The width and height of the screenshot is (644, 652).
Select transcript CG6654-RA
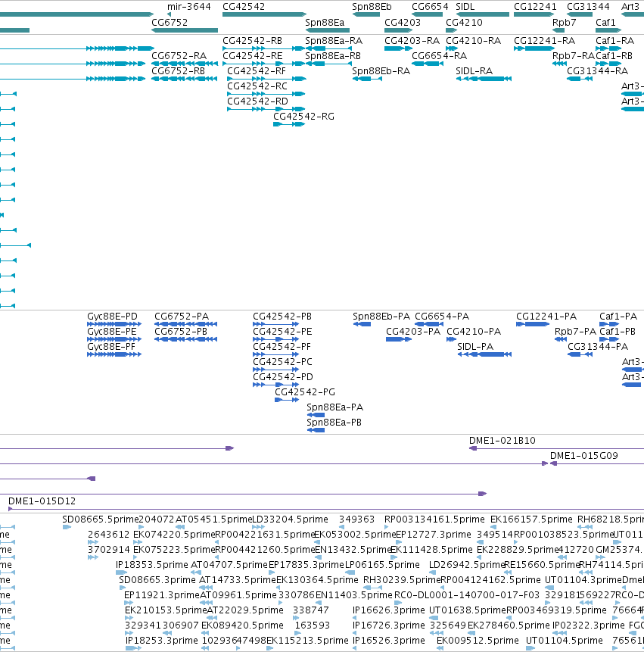click(439, 56)
